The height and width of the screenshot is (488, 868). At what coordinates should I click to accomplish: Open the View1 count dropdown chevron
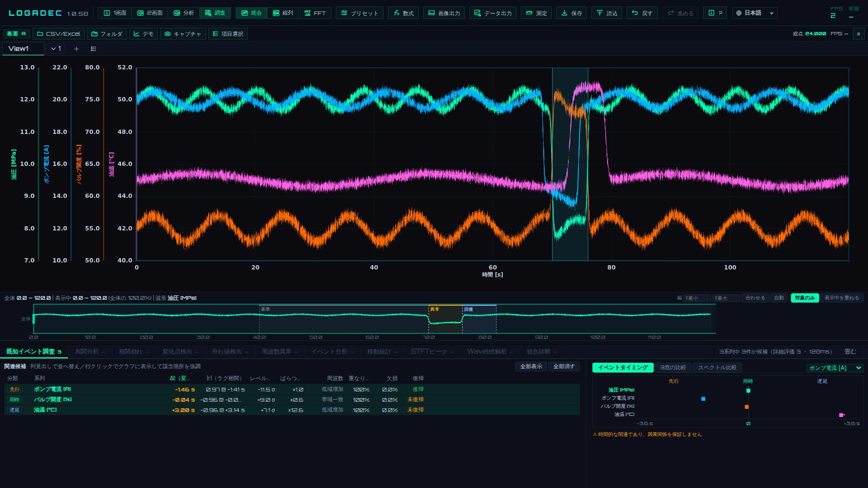coord(56,49)
